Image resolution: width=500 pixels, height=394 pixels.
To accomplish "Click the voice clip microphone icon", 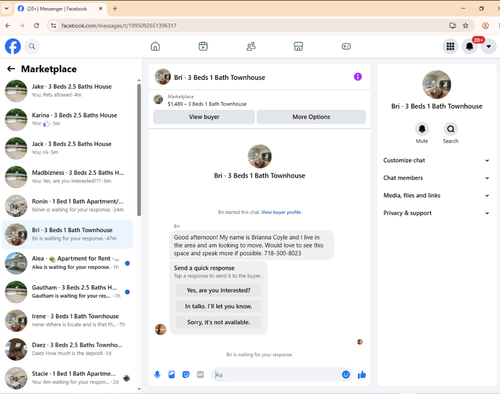I will point(157,375).
